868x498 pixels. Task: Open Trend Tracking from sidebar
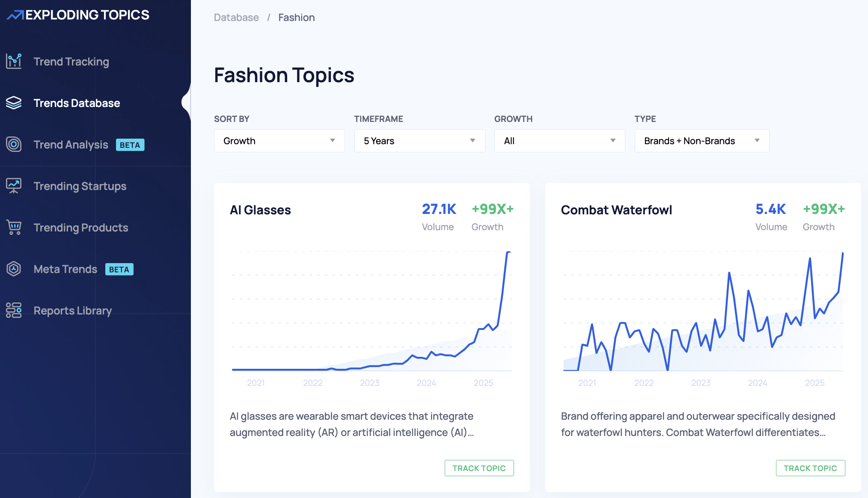click(71, 62)
